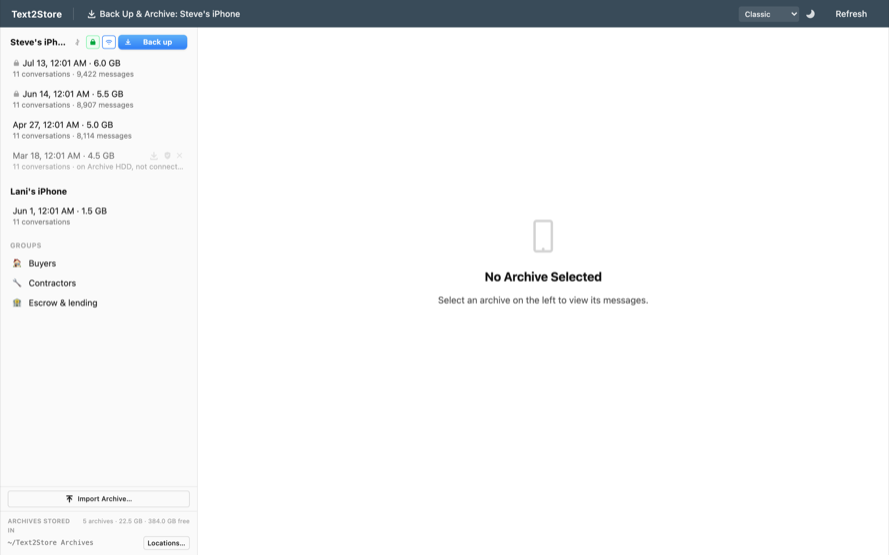Click the '5 archives · 22.5 GB · 384.0 GB free' status
Image resolution: width=889 pixels, height=555 pixels.
(x=136, y=521)
